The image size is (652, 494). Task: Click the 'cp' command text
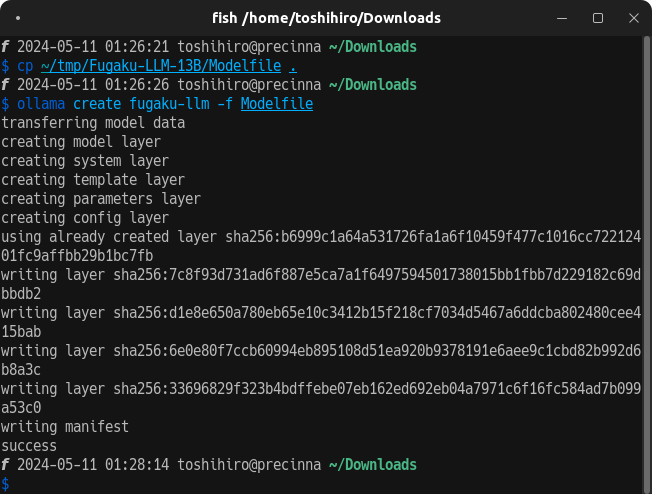click(x=25, y=66)
